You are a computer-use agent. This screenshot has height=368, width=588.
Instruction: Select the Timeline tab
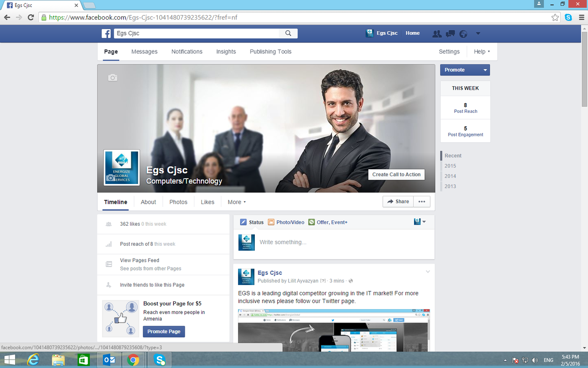click(x=116, y=202)
